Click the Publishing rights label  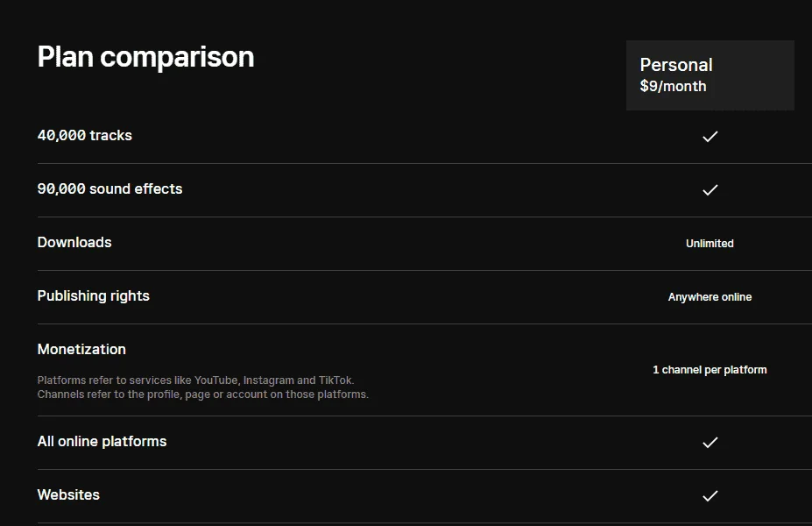pyautogui.click(x=93, y=296)
